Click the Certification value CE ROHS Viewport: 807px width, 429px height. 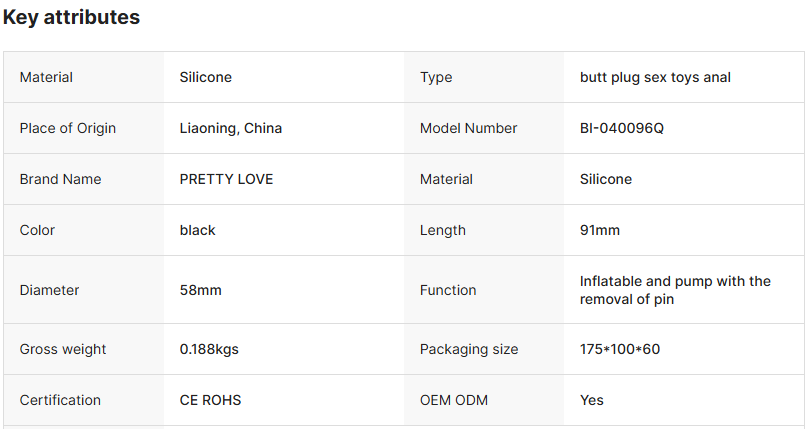[210, 400]
